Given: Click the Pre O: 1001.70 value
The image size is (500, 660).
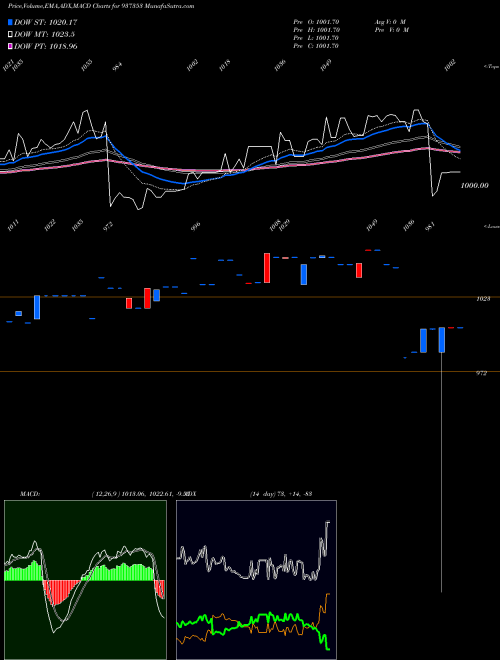Looking at the screenshot, I should click(x=316, y=22).
